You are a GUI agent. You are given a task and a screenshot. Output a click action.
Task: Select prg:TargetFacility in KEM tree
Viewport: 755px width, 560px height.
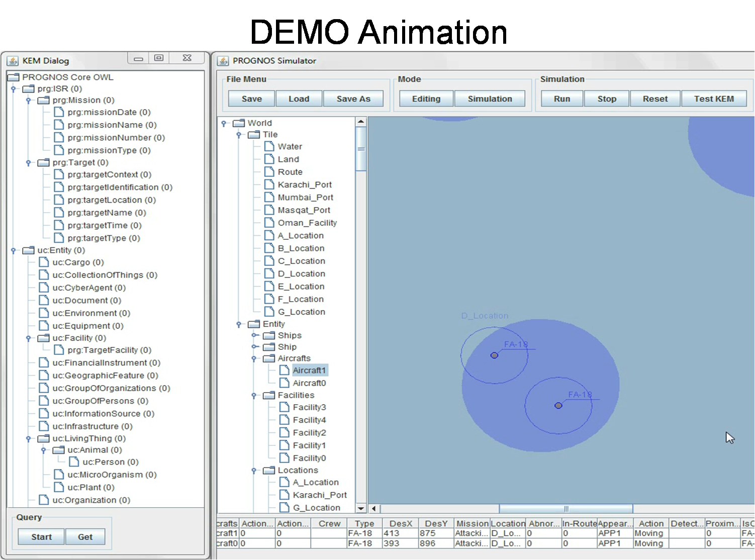tap(110, 350)
